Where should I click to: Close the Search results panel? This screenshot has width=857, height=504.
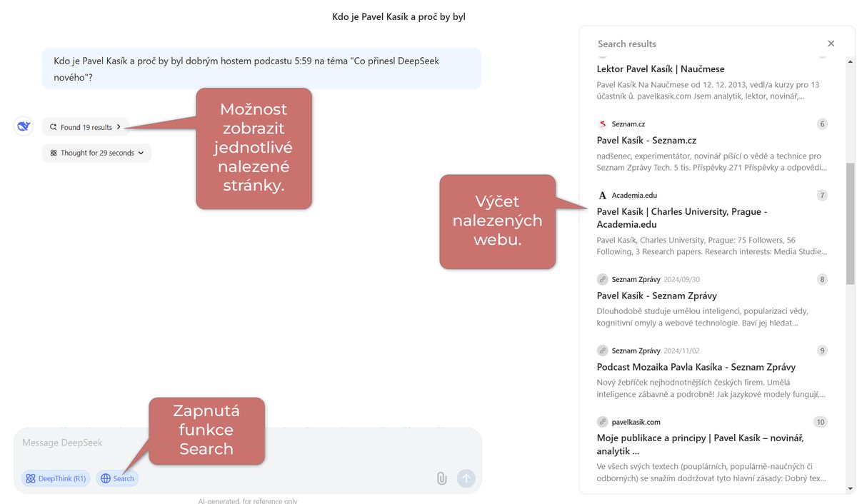(831, 44)
